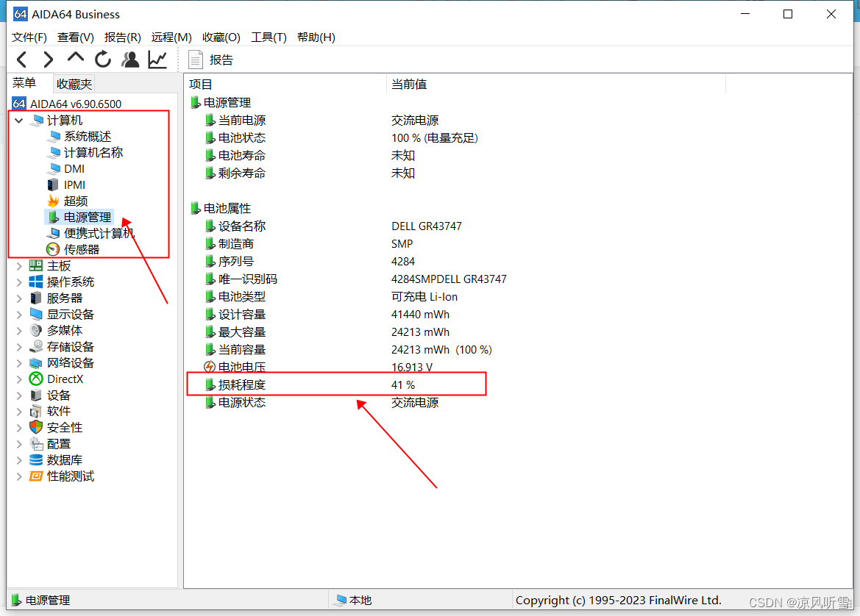The height and width of the screenshot is (616, 860).
Task: Click the 数据库 database icon
Action: click(x=35, y=460)
